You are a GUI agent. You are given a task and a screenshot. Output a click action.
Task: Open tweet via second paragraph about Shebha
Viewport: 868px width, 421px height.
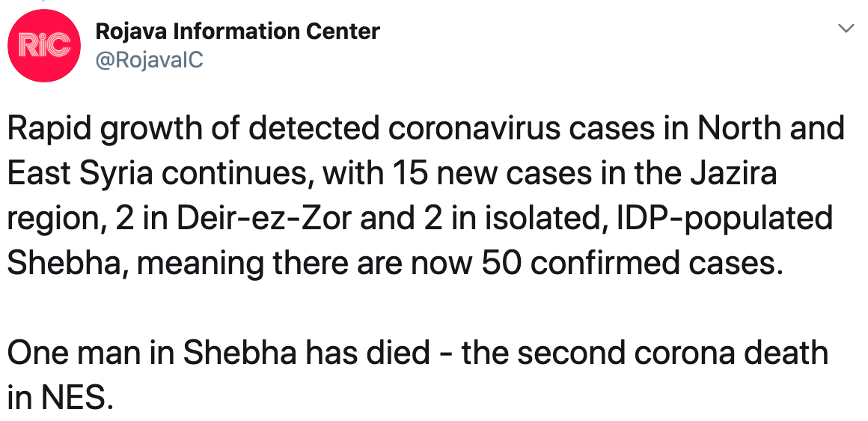tap(418, 376)
